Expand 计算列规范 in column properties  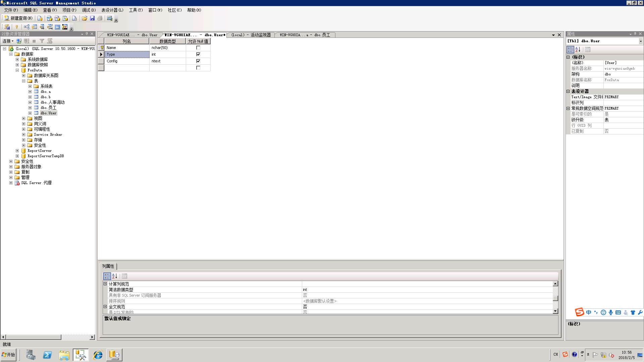(105, 284)
